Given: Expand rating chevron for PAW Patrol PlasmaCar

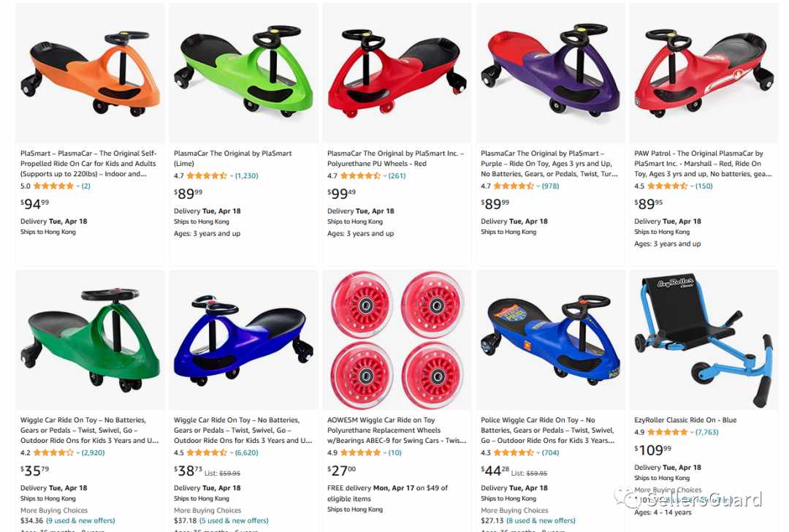Looking at the screenshot, I should [691, 186].
